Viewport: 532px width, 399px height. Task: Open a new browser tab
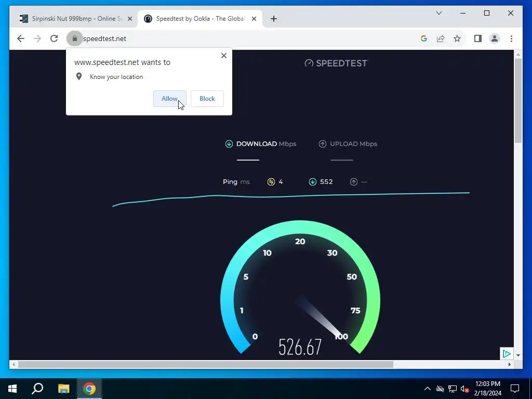click(274, 19)
